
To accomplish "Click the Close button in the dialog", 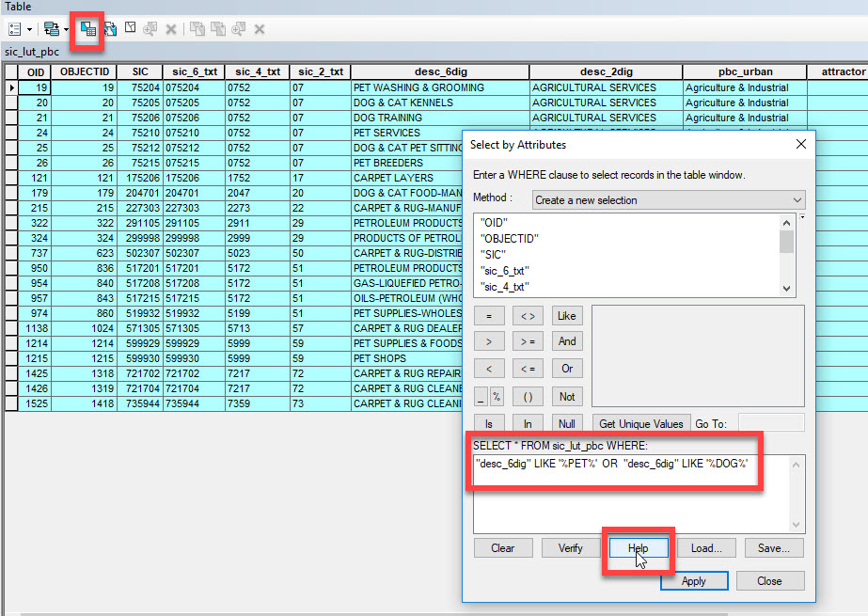I will tap(769, 580).
